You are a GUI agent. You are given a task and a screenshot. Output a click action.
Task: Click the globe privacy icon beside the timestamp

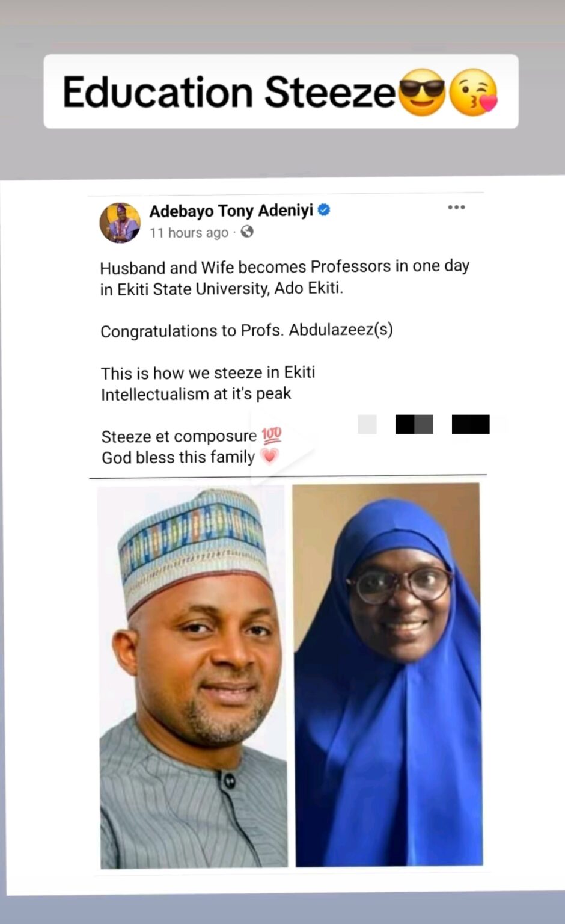click(x=246, y=233)
